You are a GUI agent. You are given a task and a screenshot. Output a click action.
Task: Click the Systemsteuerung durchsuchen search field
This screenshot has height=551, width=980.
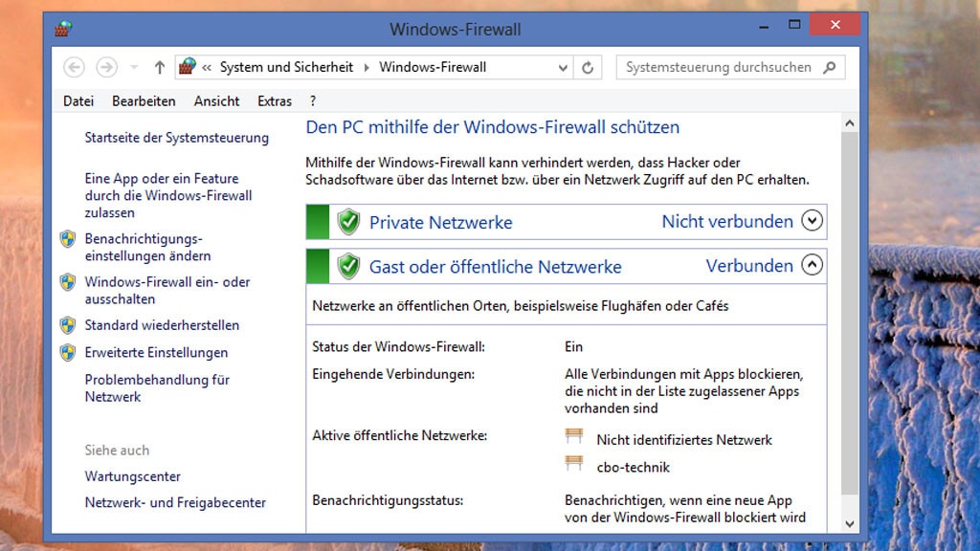point(723,67)
